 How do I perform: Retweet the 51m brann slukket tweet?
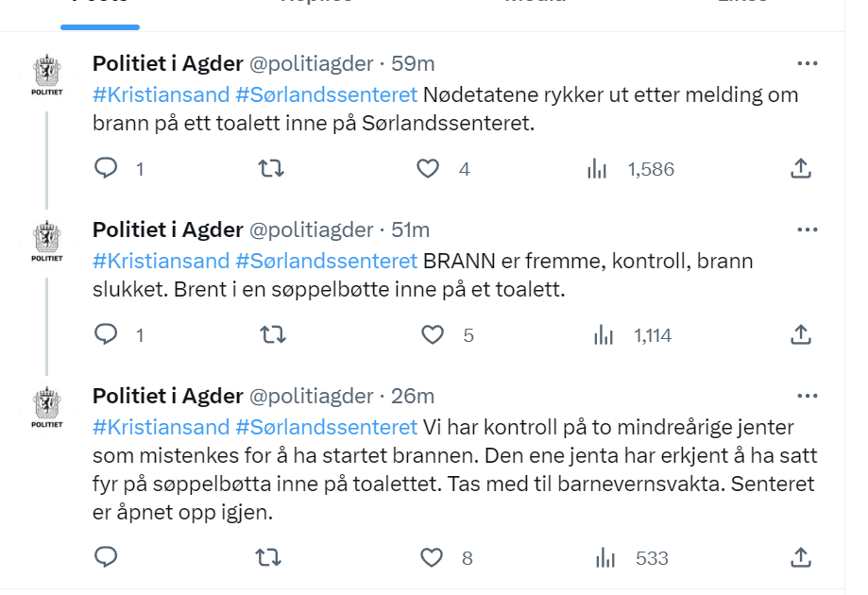point(273,334)
